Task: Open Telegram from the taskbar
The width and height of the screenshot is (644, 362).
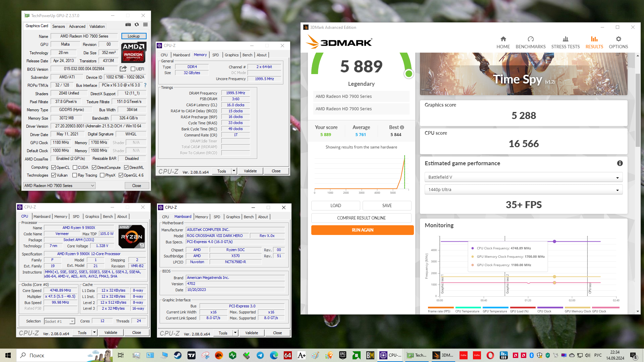Action: [260, 355]
